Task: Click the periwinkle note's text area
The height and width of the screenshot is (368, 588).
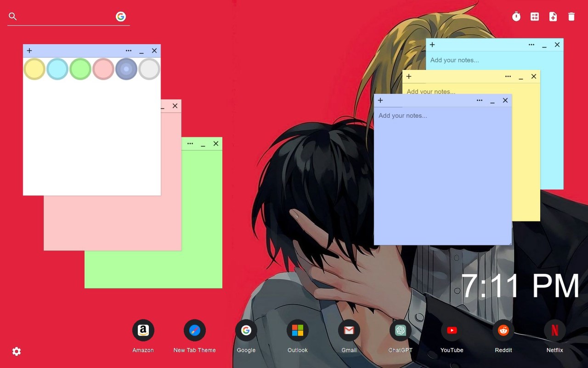Action: (x=443, y=176)
